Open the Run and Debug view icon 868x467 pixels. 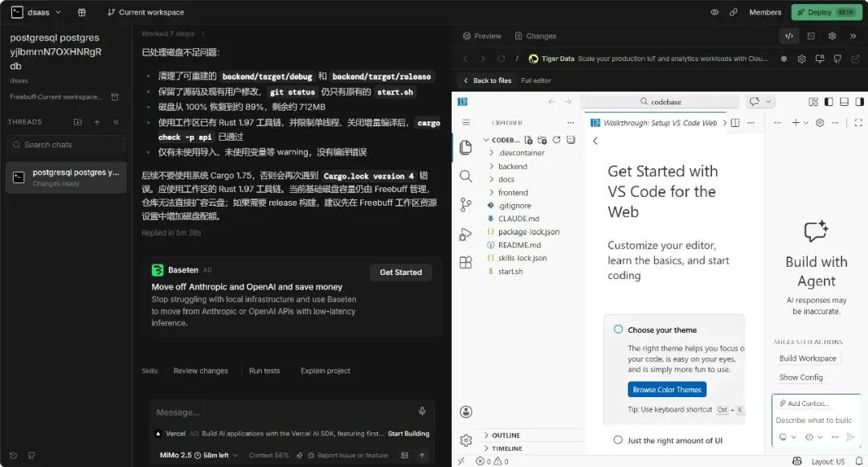[x=465, y=234]
